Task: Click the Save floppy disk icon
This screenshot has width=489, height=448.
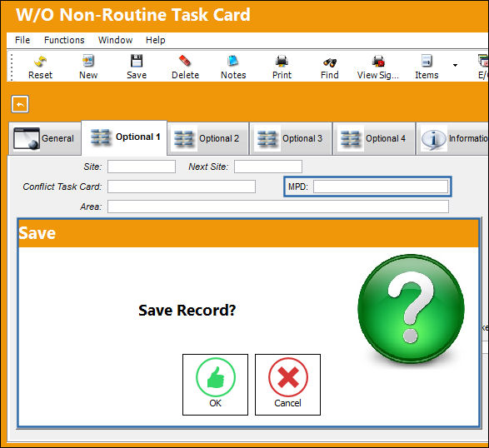Action: [137, 67]
